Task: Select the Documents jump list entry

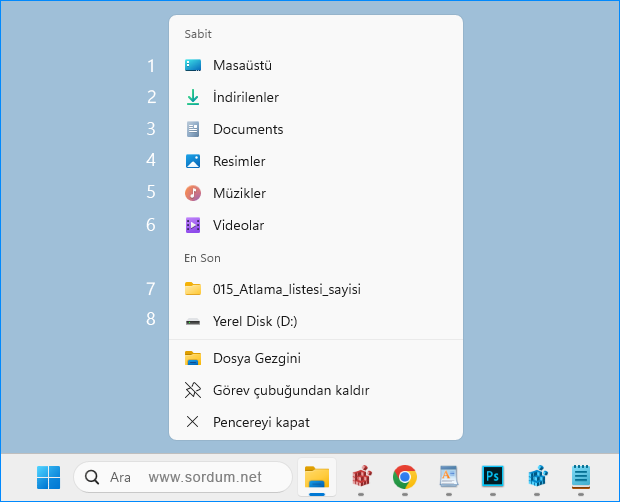Action: 316,129
